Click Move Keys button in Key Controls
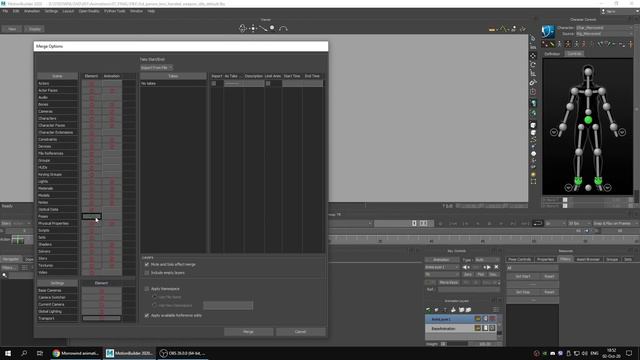 pyautogui.click(x=449, y=282)
